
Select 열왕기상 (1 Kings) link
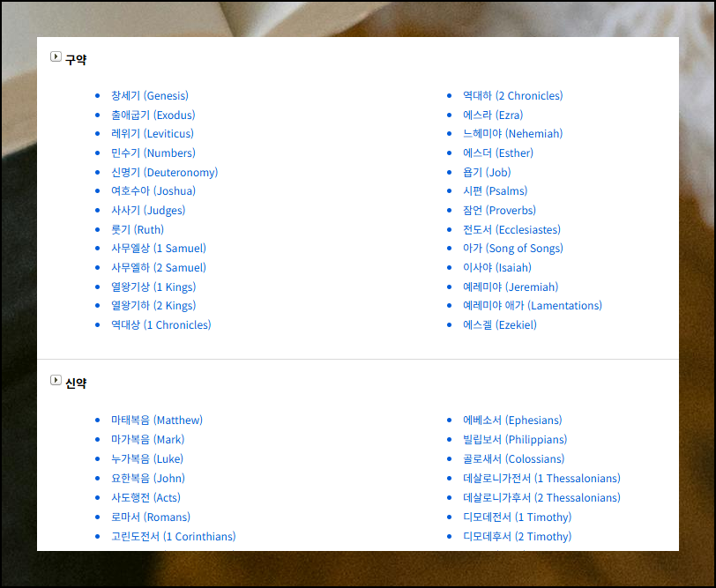153,287
